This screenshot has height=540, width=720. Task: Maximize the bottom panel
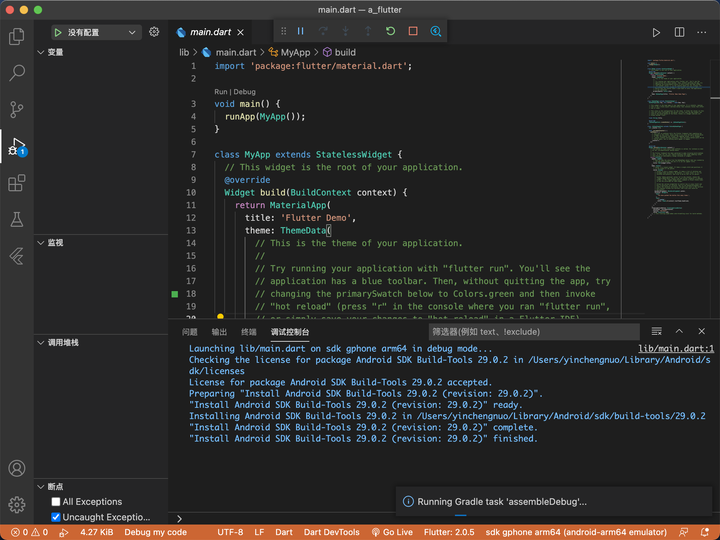tap(679, 331)
